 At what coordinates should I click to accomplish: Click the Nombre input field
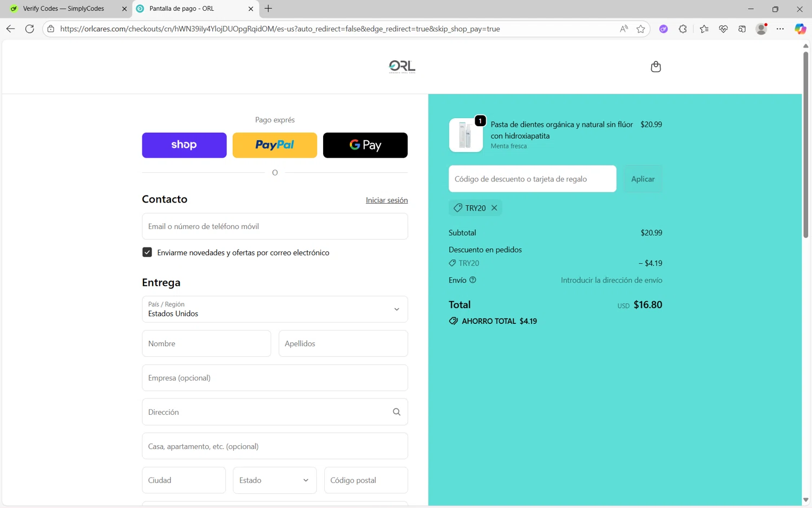[x=206, y=343]
